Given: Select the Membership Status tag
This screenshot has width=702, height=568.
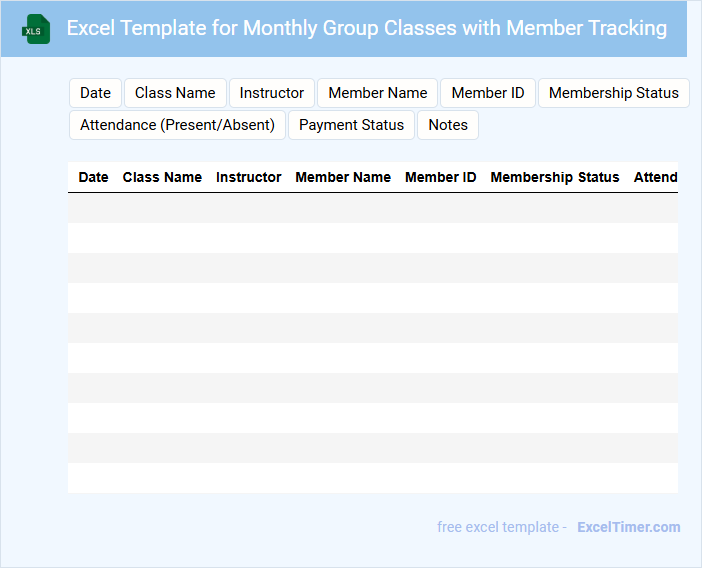Looking at the screenshot, I should click(613, 93).
